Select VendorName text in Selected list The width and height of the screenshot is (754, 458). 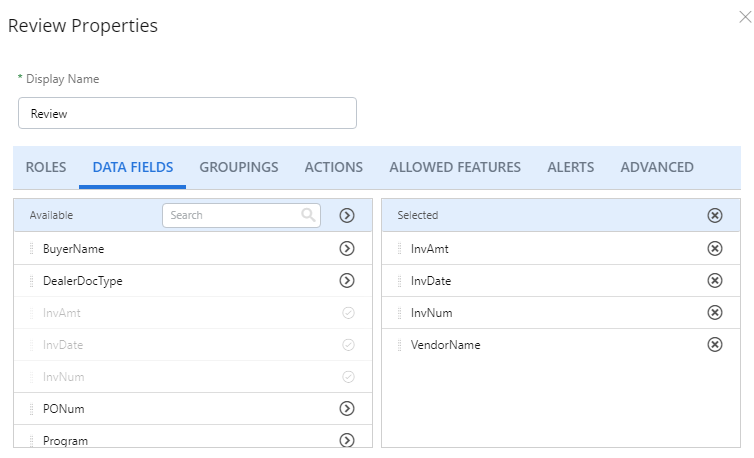pos(445,345)
